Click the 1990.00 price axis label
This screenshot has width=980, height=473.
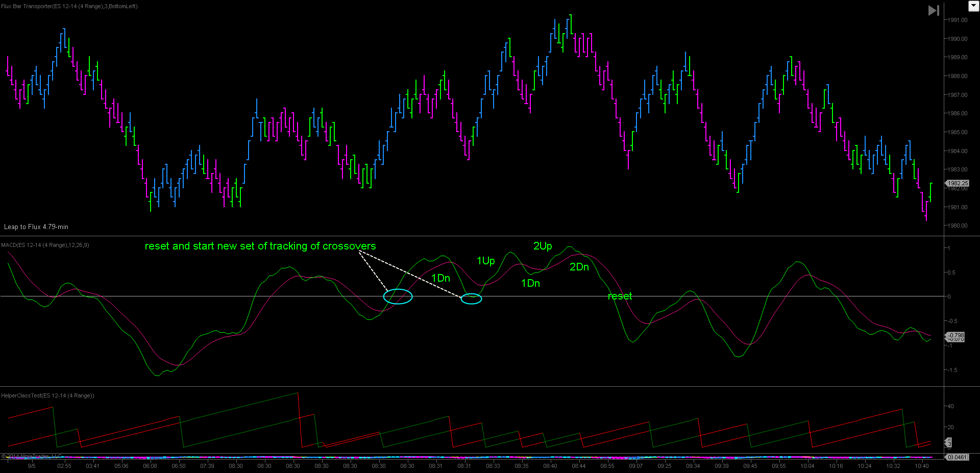(x=958, y=39)
